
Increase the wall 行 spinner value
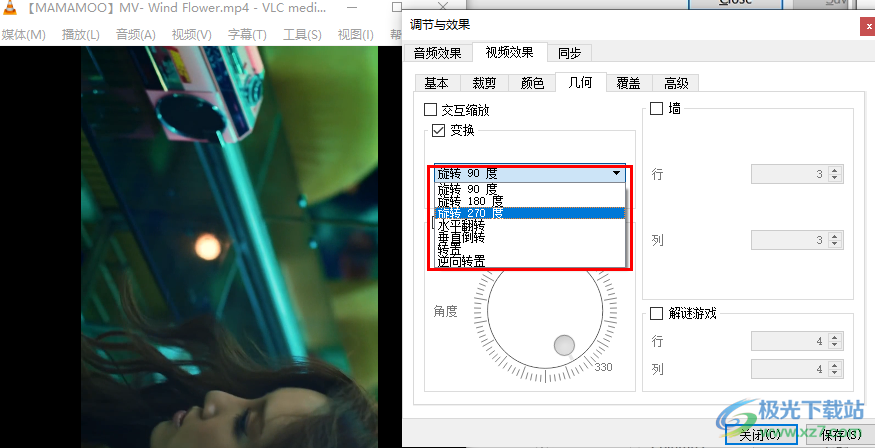[834, 170]
